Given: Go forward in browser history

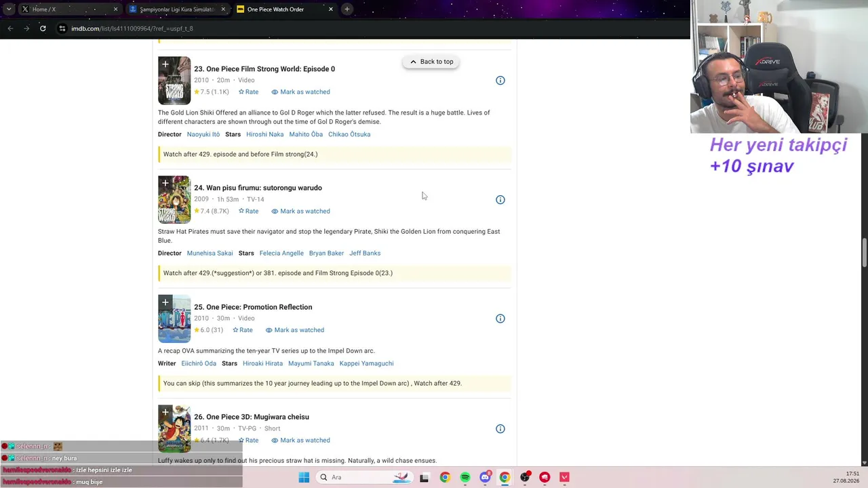Looking at the screenshot, I should (x=26, y=28).
